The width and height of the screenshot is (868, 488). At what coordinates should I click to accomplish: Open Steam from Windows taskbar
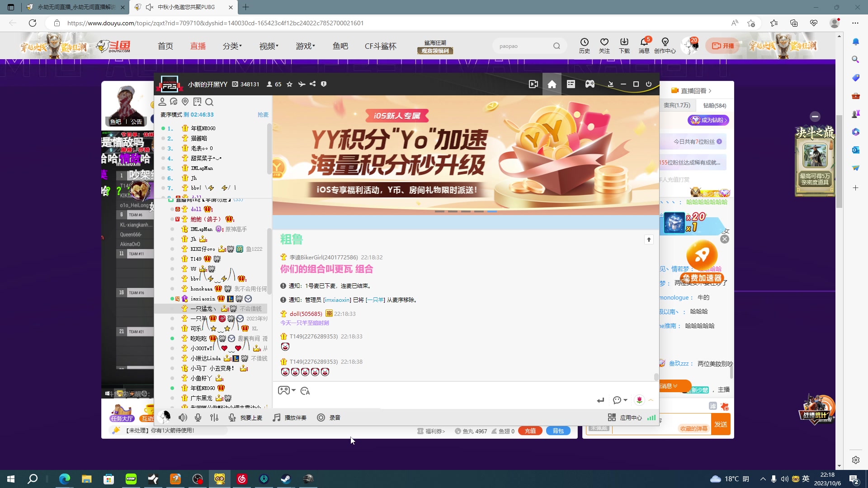point(286,479)
